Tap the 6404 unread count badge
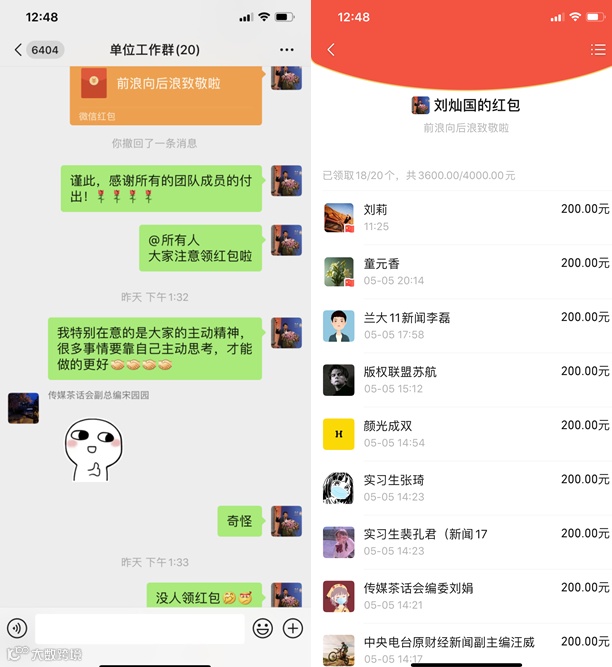Image resolution: width=612 pixels, height=667 pixels. [45, 50]
